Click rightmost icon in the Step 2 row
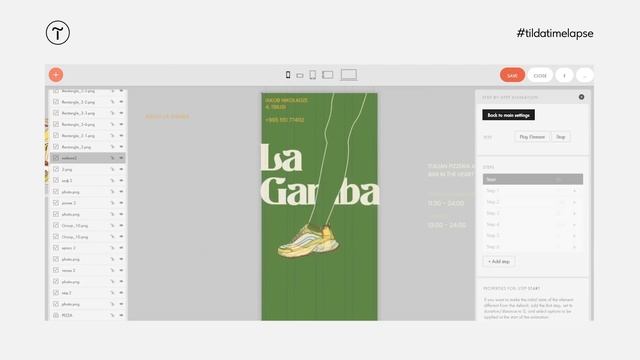The width and height of the screenshot is (640, 360). pos(574,202)
